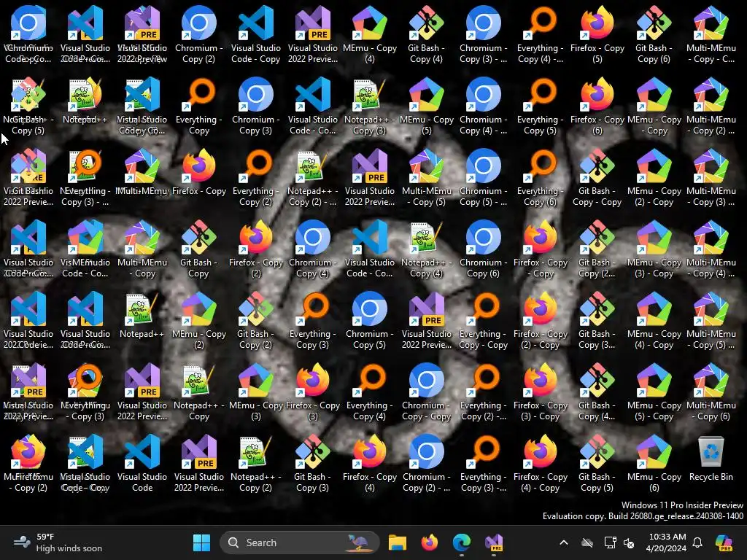The width and height of the screenshot is (747, 560).
Task: Select the Chromium - Copy (2) shortcut
Action: (198, 35)
